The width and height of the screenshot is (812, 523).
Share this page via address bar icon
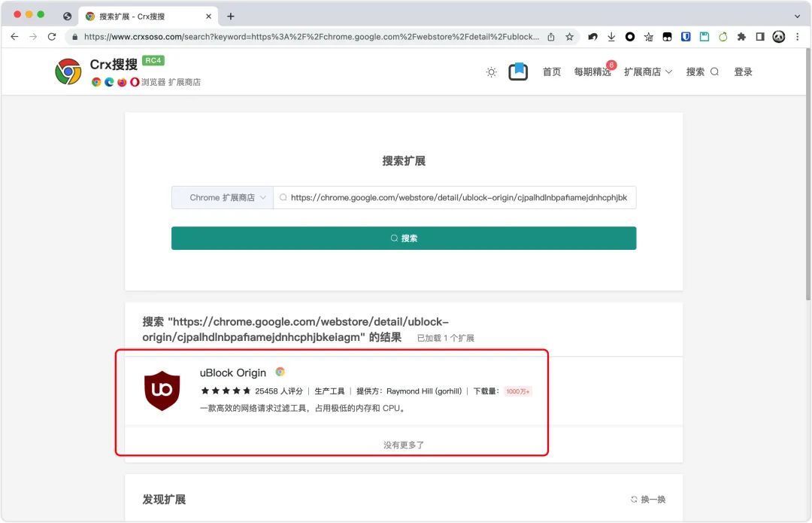551,37
